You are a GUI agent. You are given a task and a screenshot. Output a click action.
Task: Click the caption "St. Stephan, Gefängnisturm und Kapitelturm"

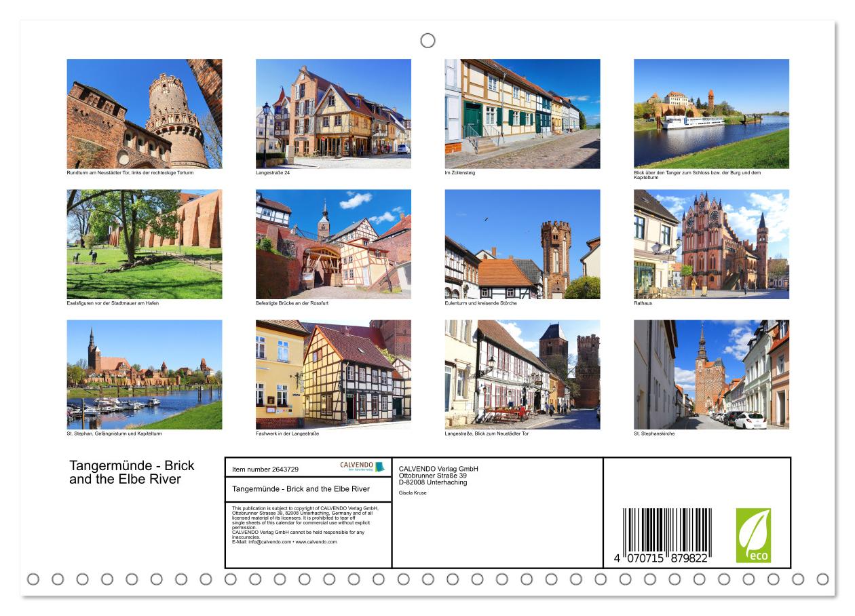114,434
